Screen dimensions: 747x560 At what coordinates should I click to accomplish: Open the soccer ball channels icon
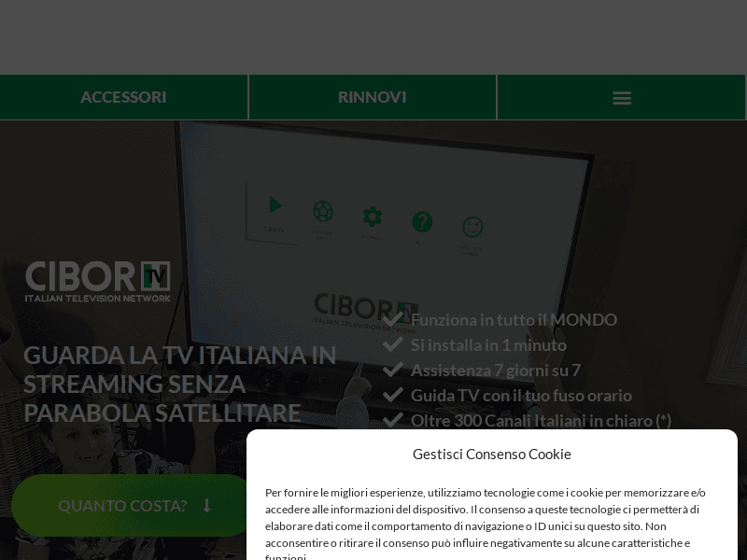tap(323, 211)
